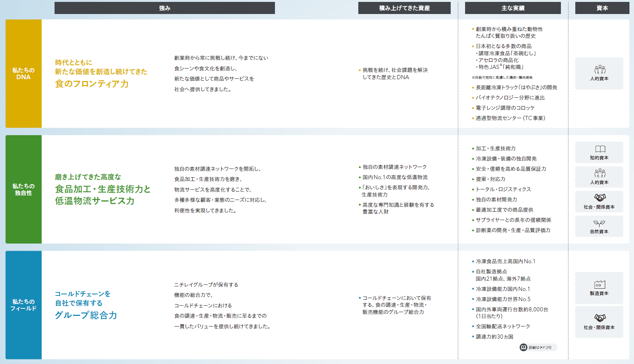Click the text 国内21拠点、海外7拠点

(503, 279)
